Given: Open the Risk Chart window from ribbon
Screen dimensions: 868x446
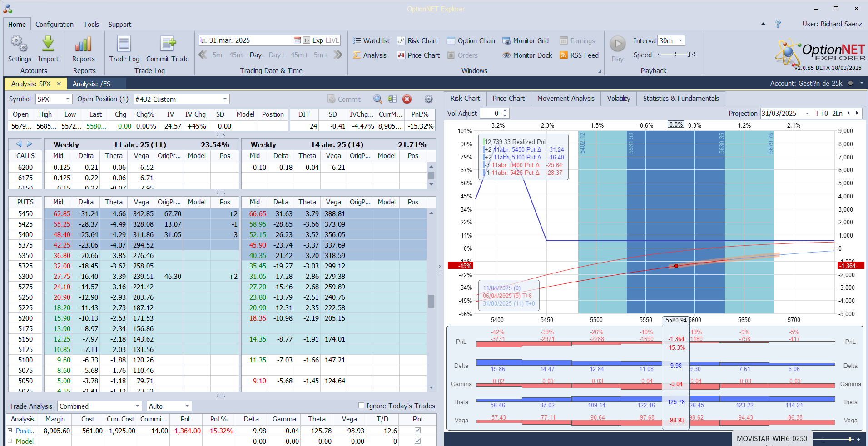Looking at the screenshot, I should click(x=417, y=40).
